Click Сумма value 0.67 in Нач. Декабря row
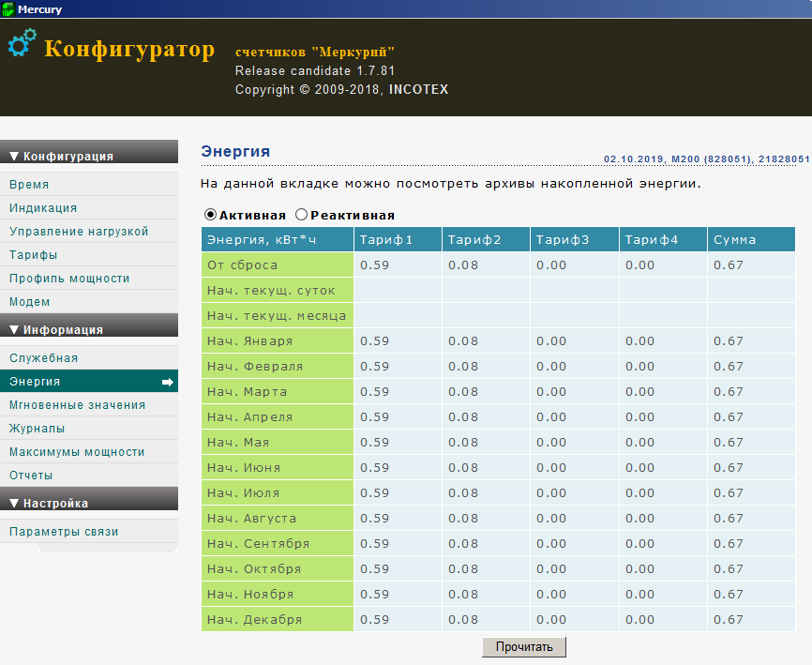 [751, 619]
